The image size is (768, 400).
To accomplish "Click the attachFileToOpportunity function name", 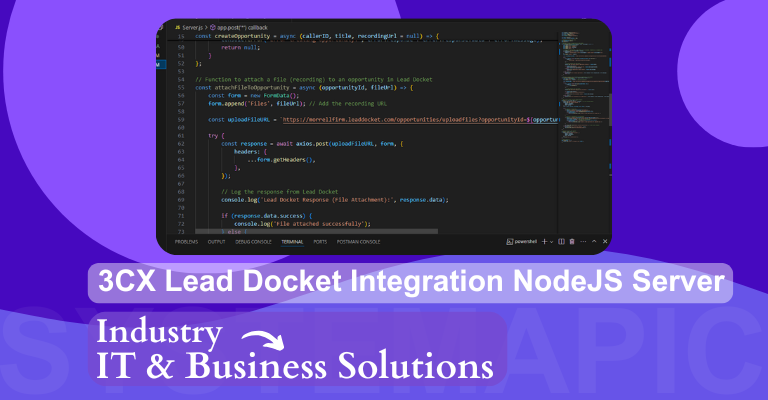I will 252,88.
